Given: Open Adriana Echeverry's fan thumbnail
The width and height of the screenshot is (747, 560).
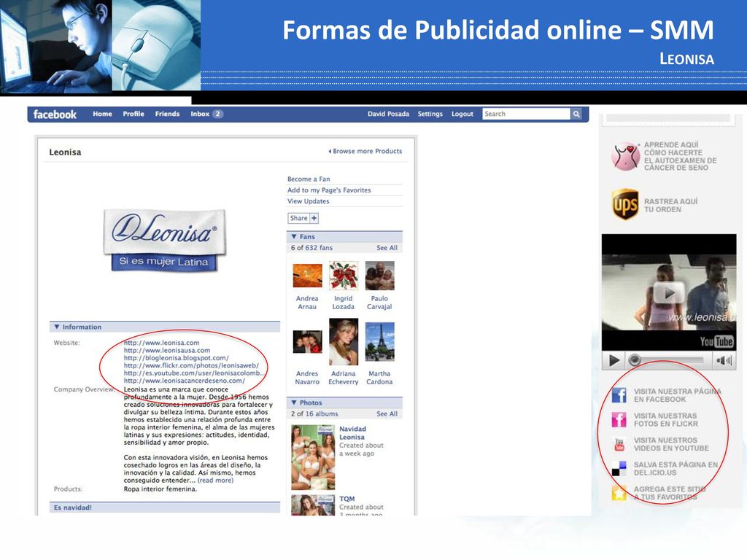Looking at the screenshot, I should point(344,342).
